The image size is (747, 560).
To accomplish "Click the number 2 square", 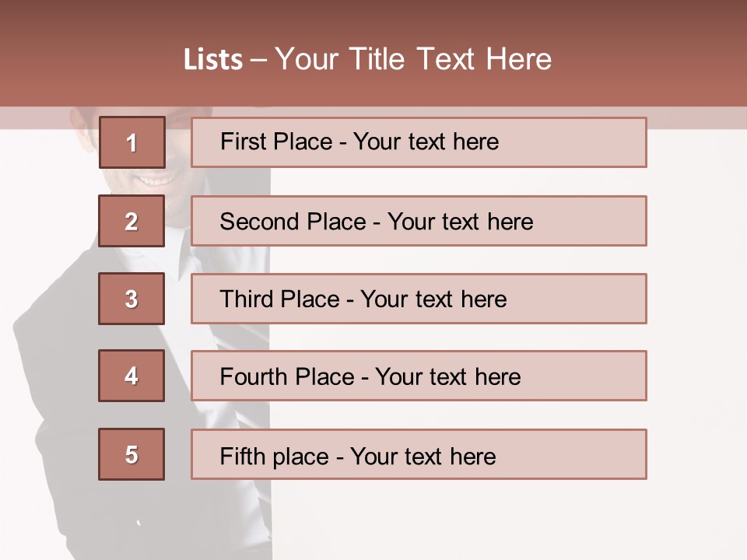I will (132, 221).
